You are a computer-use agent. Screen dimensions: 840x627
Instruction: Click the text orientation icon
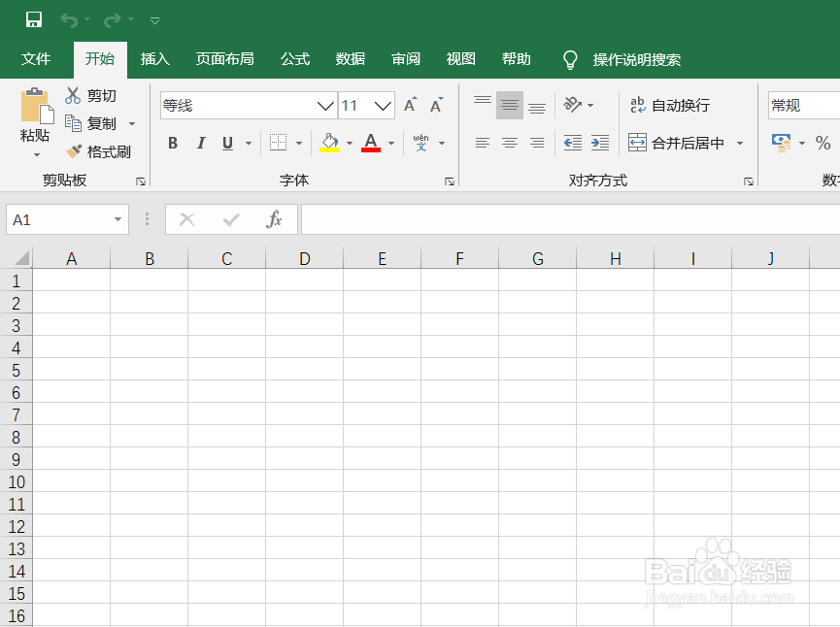pos(572,105)
